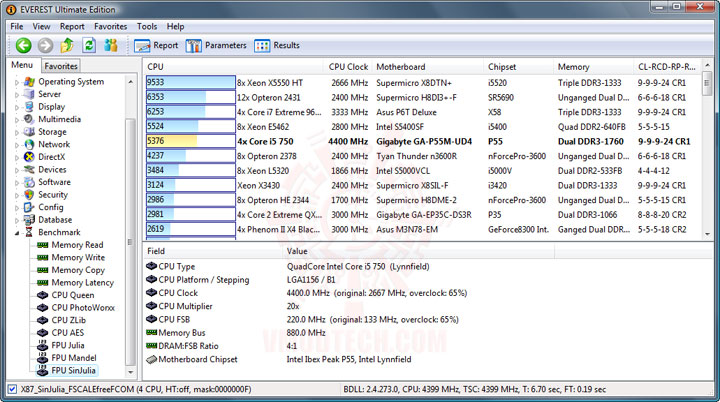The width and height of the screenshot is (720, 402).
Task: Select CPU PhotoWorxx benchmark
Action: pyautogui.click(x=83, y=308)
